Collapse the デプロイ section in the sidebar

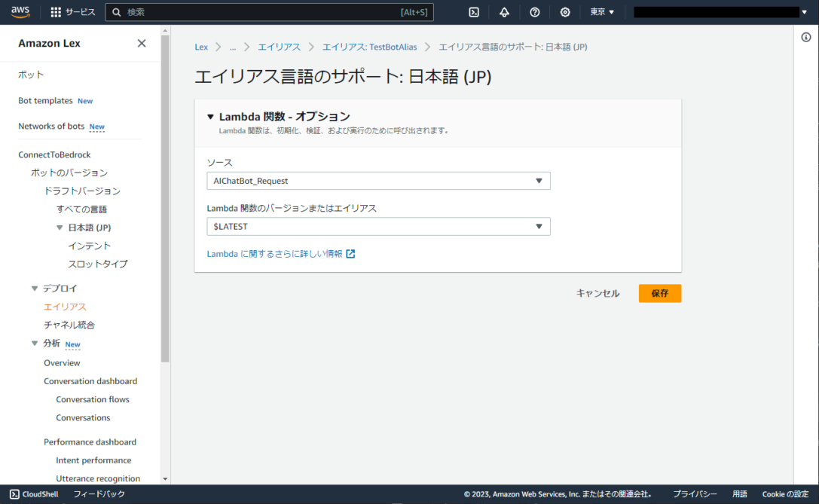pyautogui.click(x=34, y=288)
